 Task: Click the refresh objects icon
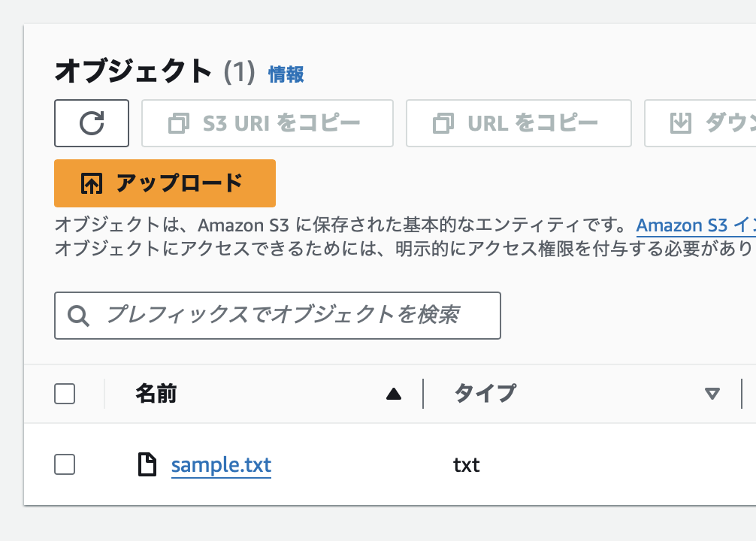coord(91,122)
